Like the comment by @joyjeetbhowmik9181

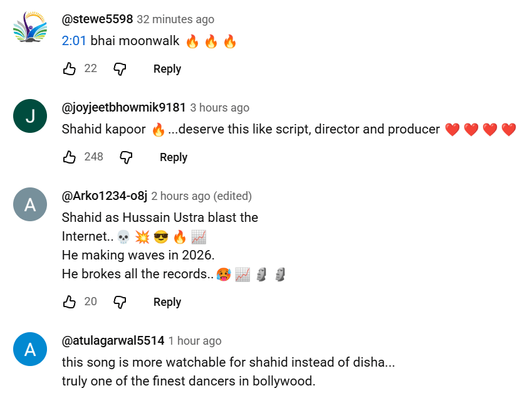click(70, 157)
